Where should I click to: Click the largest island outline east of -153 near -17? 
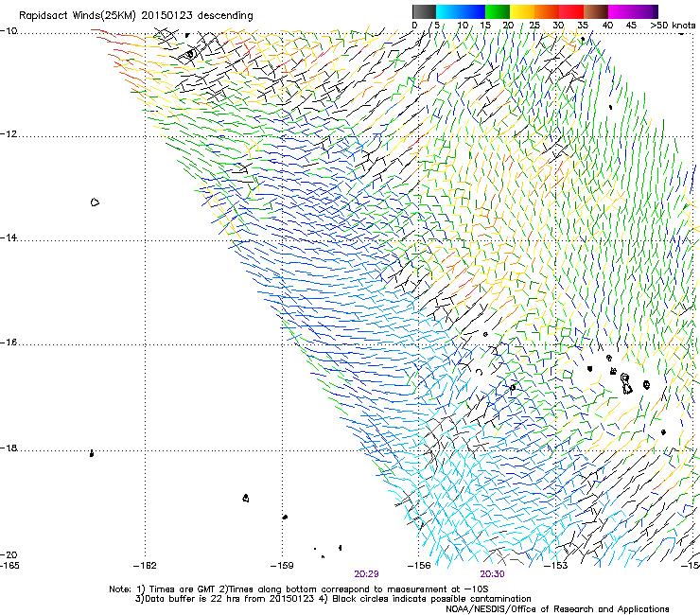click(x=627, y=384)
